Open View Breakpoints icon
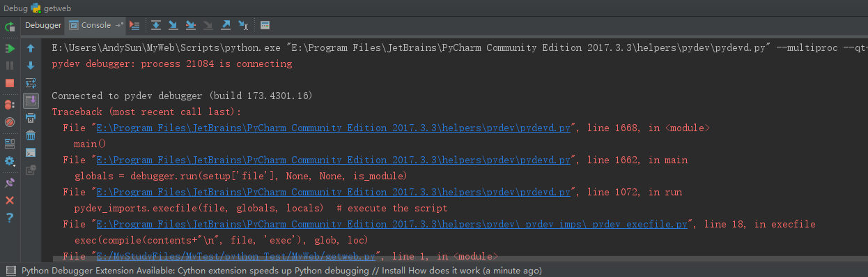 point(10,105)
